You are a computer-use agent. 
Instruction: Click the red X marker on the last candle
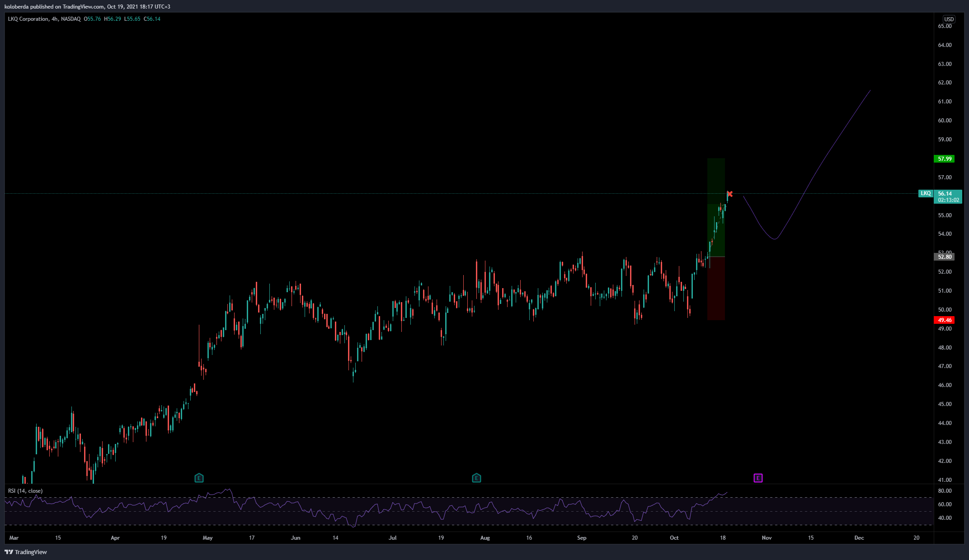(x=729, y=194)
